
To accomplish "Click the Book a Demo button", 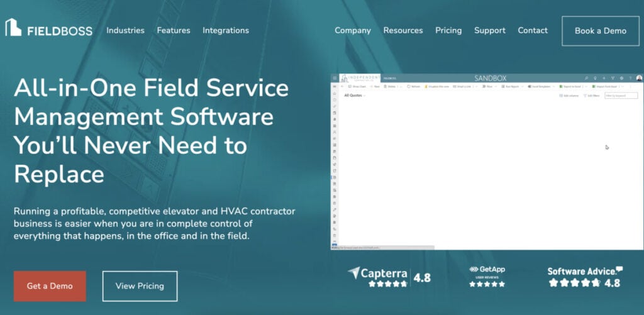I will [x=601, y=31].
